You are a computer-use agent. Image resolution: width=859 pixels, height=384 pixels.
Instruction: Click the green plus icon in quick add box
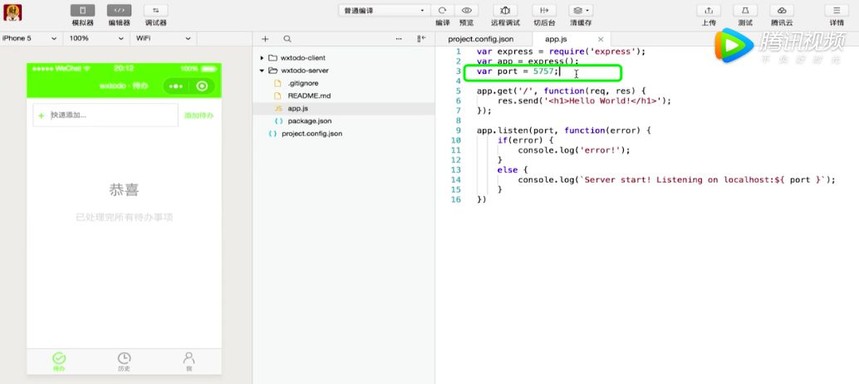click(x=41, y=116)
